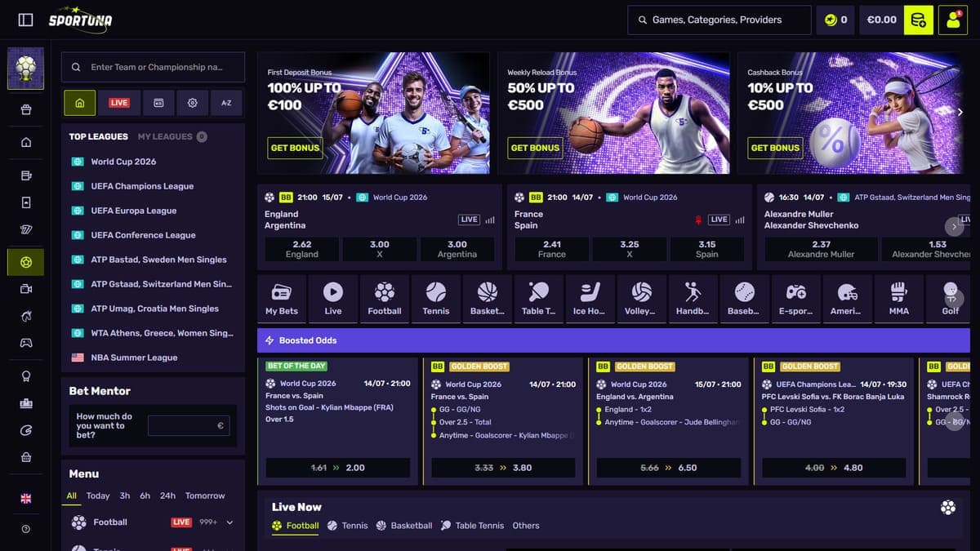Viewport: 980px width, 551px height.
Task: Add England vs Argentina boost at 6.50
Action: click(x=669, y=468)
